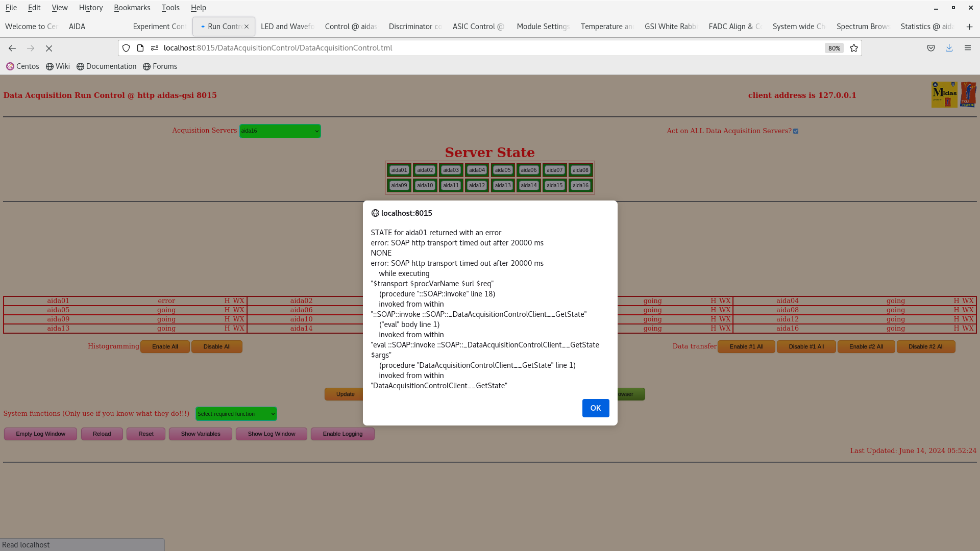The height and width of the screenshot is (551, 980).
Task: Click Enable All histogramming button
Action: click(x=165, y=346)
